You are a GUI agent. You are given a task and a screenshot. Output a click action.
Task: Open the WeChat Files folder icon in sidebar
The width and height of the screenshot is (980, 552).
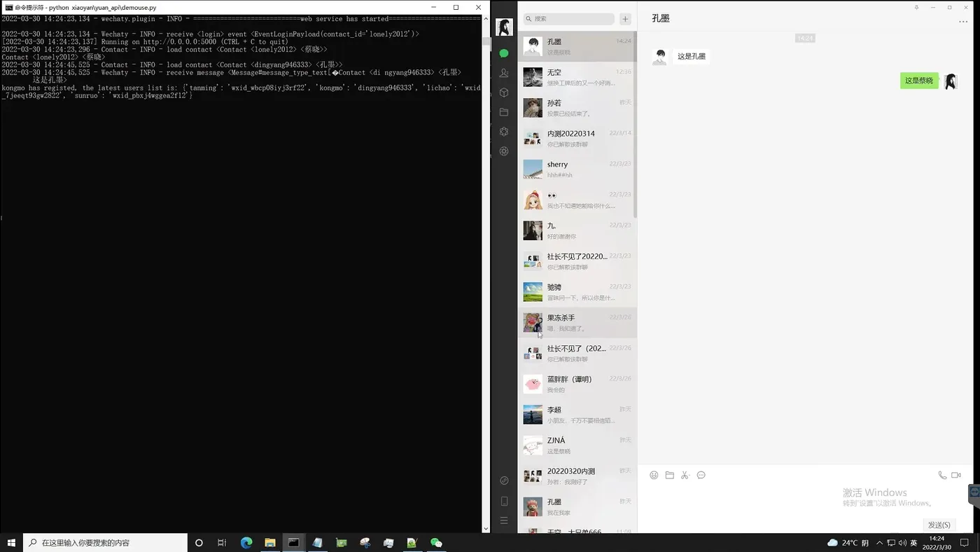(x=503, y=112)
